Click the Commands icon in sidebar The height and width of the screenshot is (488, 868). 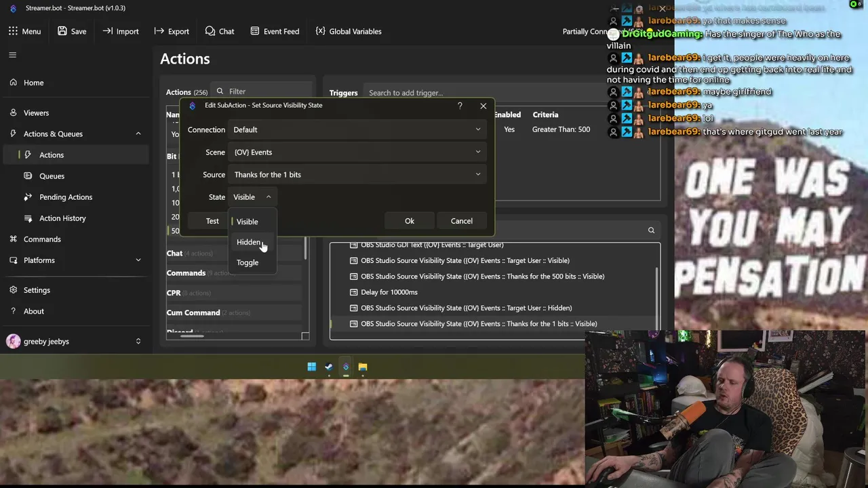pos(13,239)
